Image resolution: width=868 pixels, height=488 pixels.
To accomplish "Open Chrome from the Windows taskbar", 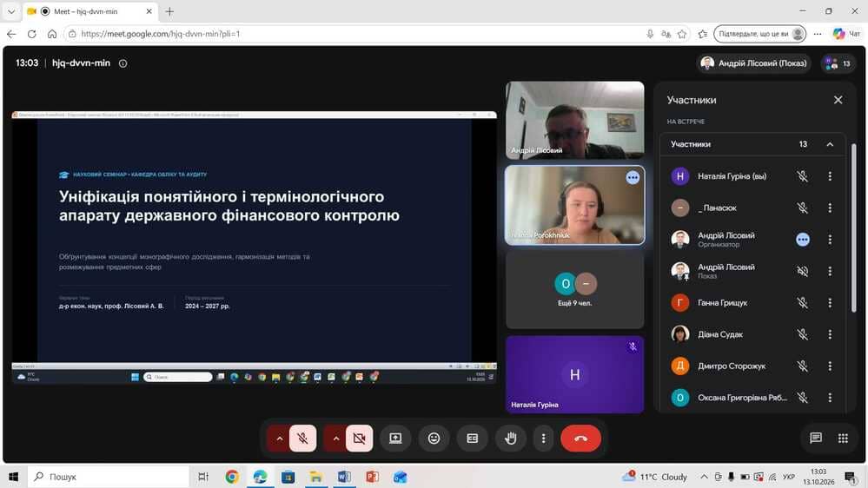I will (232, 477).
